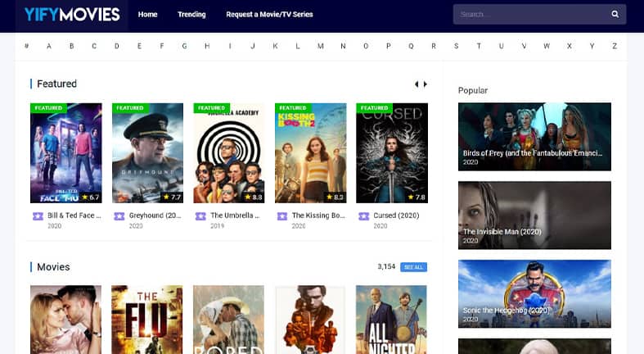Open Sonic the Hedgehog (2020) card

(x=534, y=294)
